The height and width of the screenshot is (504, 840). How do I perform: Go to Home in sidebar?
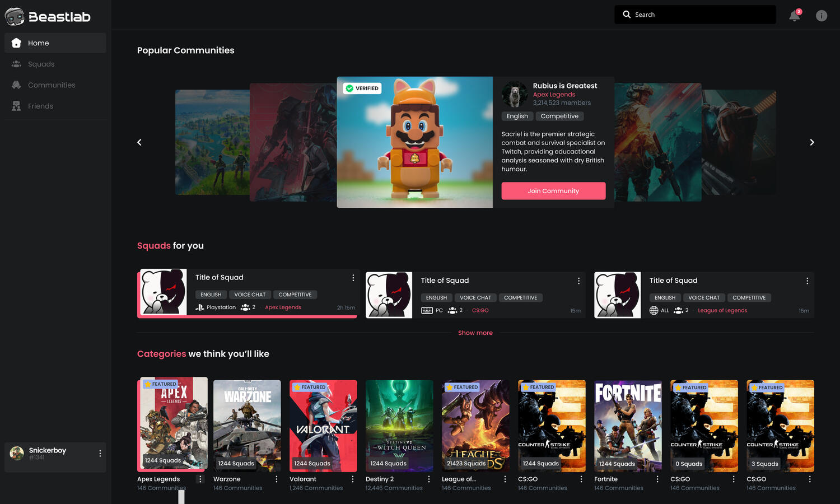55,43
